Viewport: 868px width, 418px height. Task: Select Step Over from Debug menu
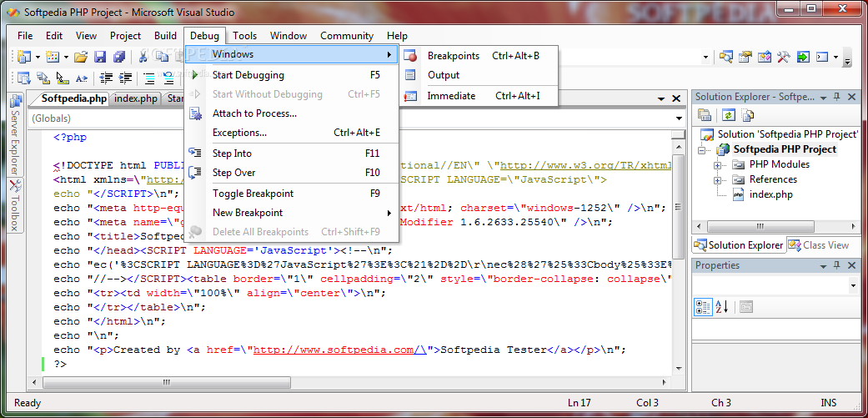291,173
